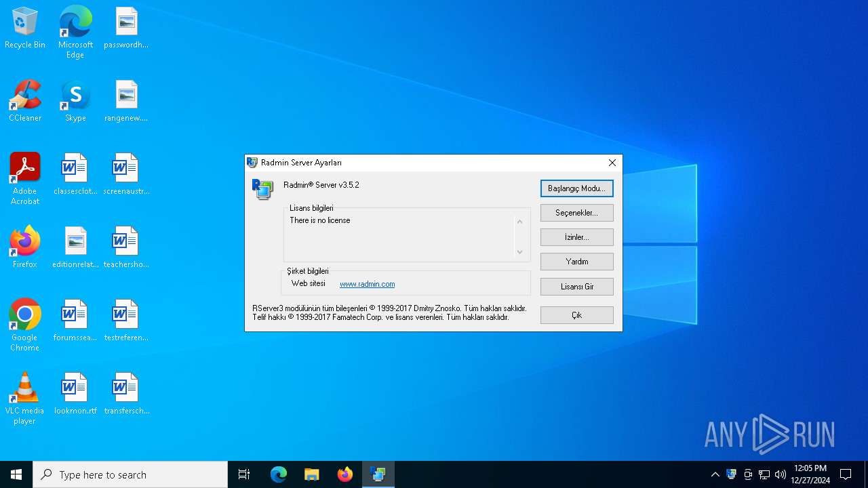The width and height of the screenshot is (868, 488).
Task: Select the transfersch... Word document icon
Action: (x=126, y=394)
